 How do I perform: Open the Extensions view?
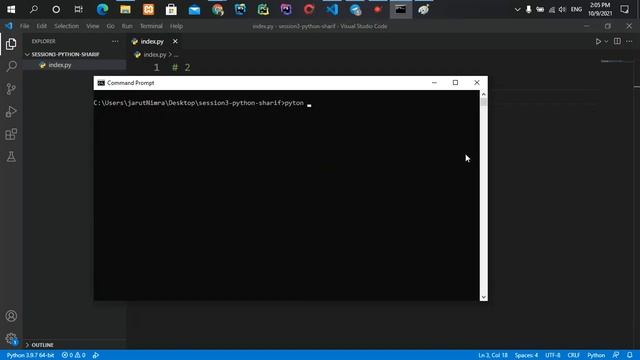click(x=11, y=134)
